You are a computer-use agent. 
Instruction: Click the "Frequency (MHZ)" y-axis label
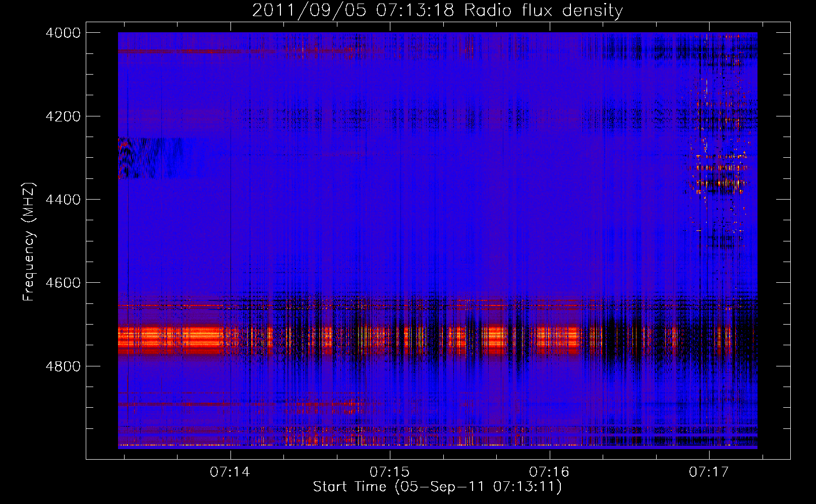(29, 242)
